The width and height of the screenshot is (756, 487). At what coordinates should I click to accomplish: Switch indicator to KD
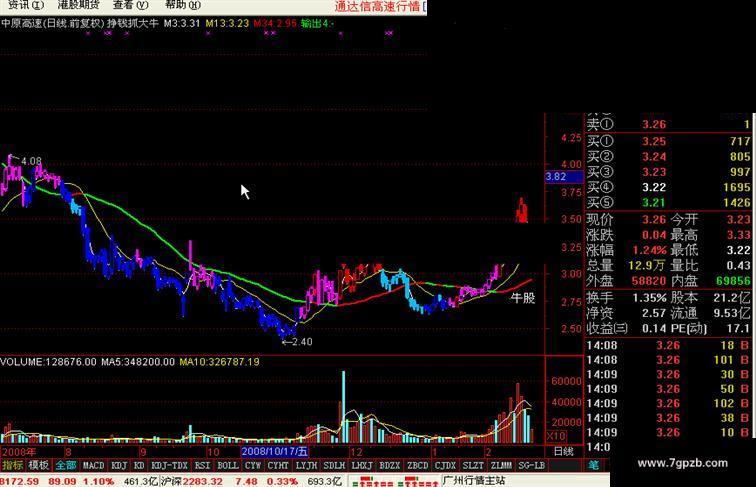[139, 465]
